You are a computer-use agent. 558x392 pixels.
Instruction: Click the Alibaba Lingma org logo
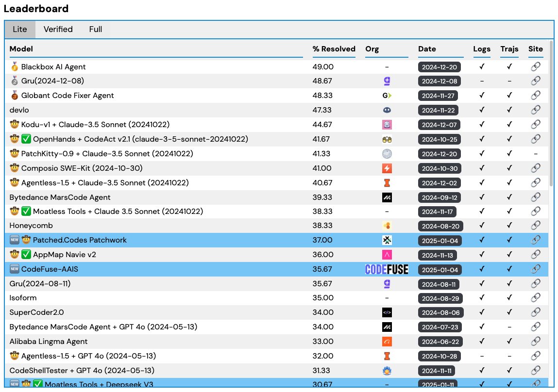(387, 342)
